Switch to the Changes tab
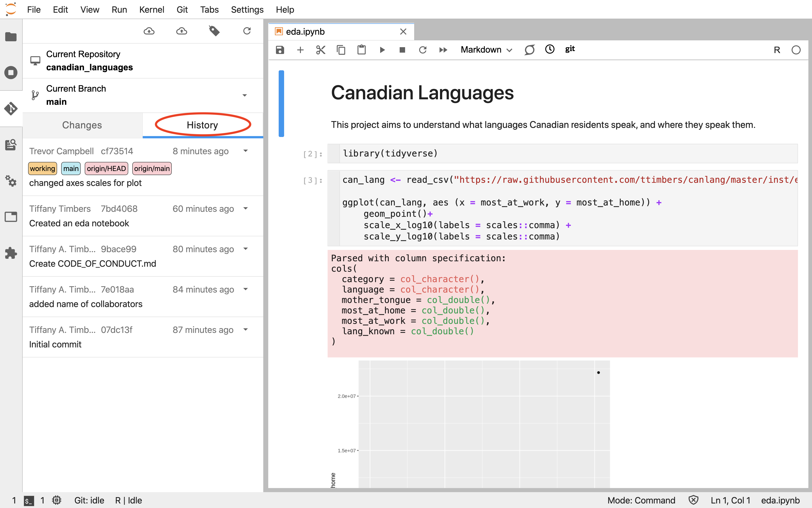 click(x=82, y=125)
